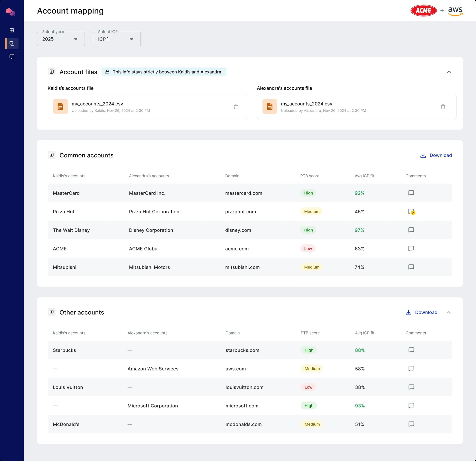476x461 pixels.
Task: Click the Other accounts section icon
Action: tap(51, 312)
